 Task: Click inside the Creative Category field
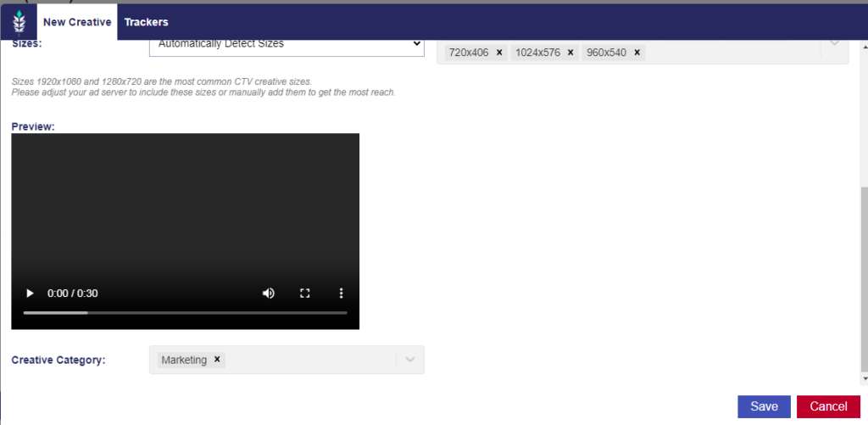coord(287,360)
